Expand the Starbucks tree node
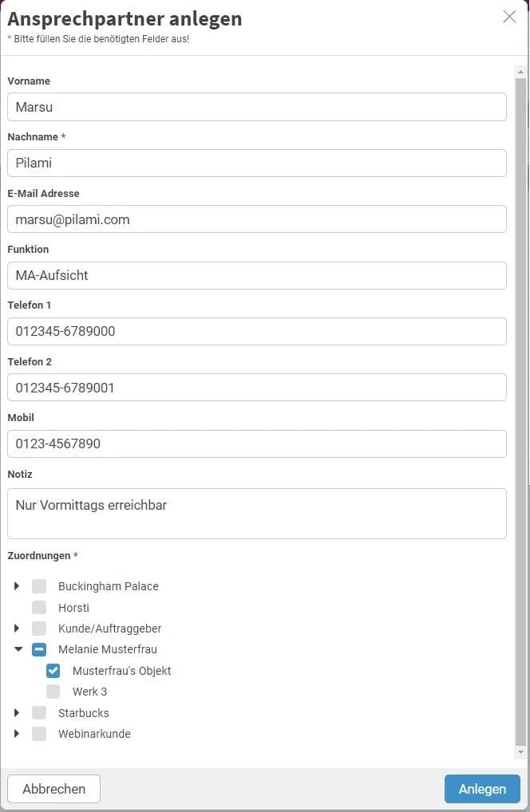 17,712
